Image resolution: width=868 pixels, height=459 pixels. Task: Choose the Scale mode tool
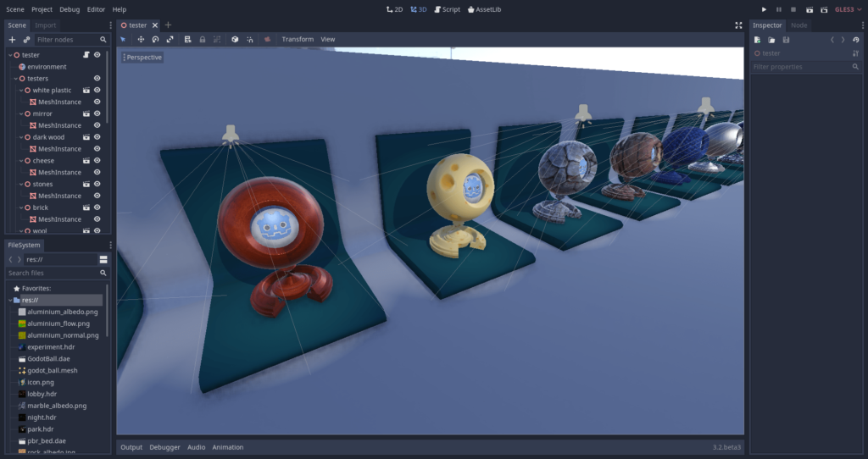[170, 39]
